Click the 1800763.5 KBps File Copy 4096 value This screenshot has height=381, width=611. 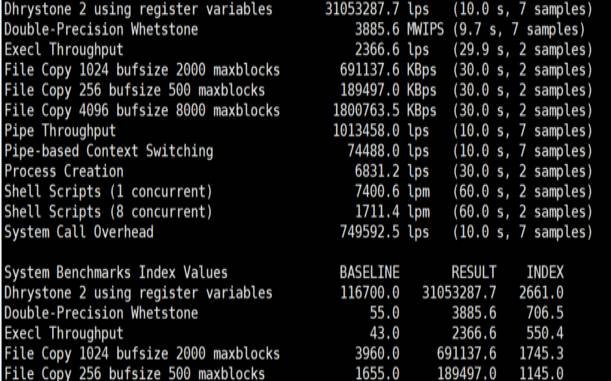coord(385,111)
